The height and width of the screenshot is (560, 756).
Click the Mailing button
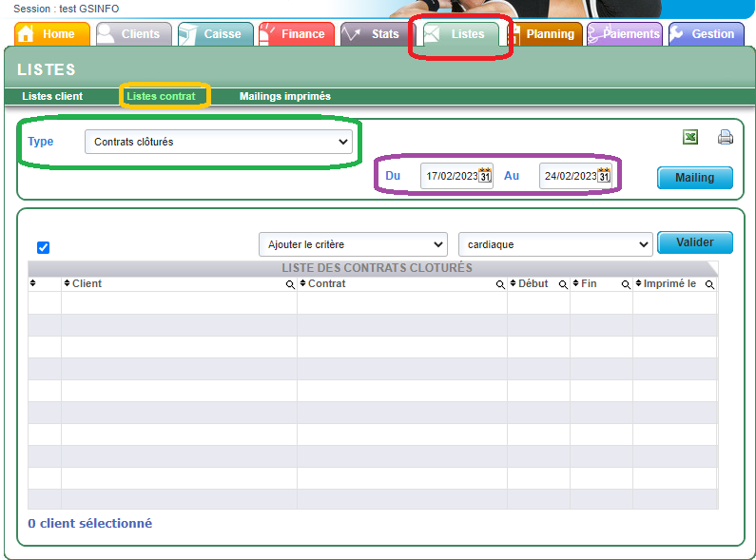tap(695, 178)
